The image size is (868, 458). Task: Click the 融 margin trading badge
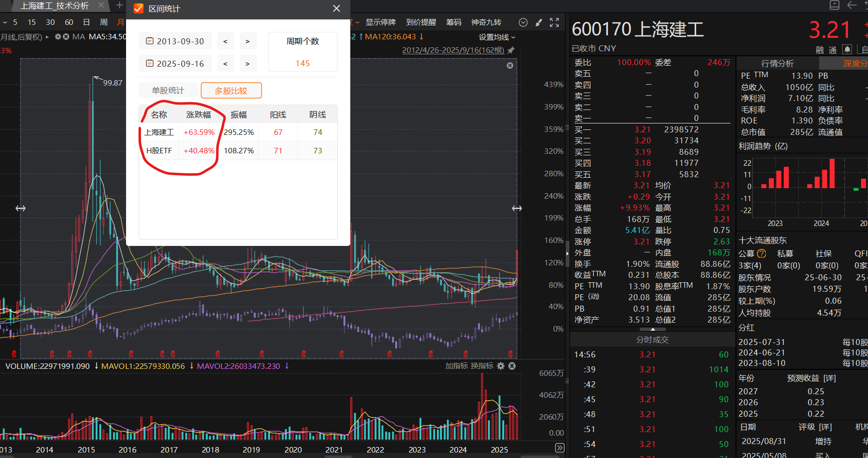[820, 50]
